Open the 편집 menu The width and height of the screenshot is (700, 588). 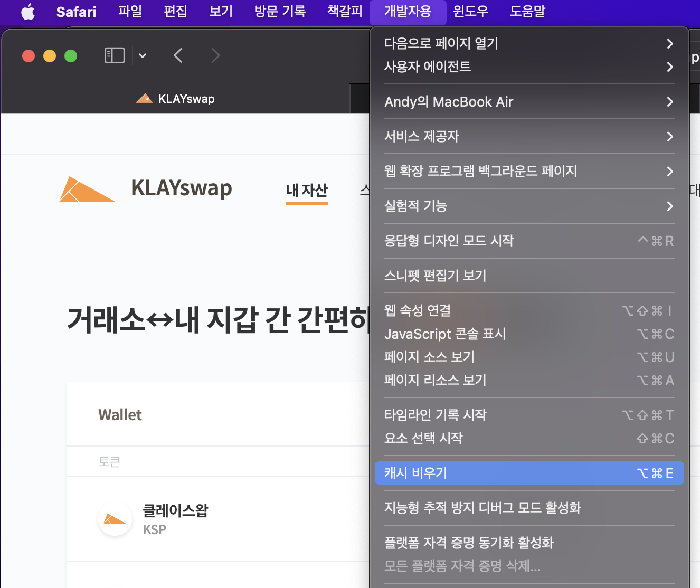pyautogui.click(x=176, y=12)
